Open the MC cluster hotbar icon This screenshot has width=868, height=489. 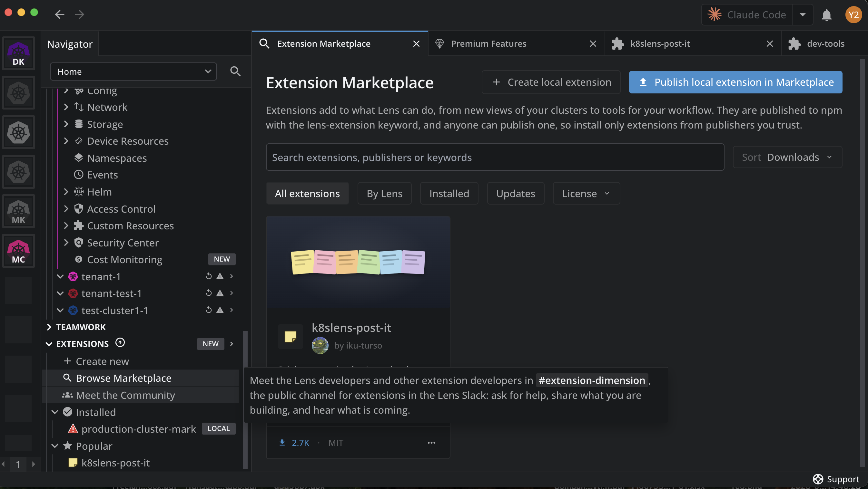pos(18,251)
